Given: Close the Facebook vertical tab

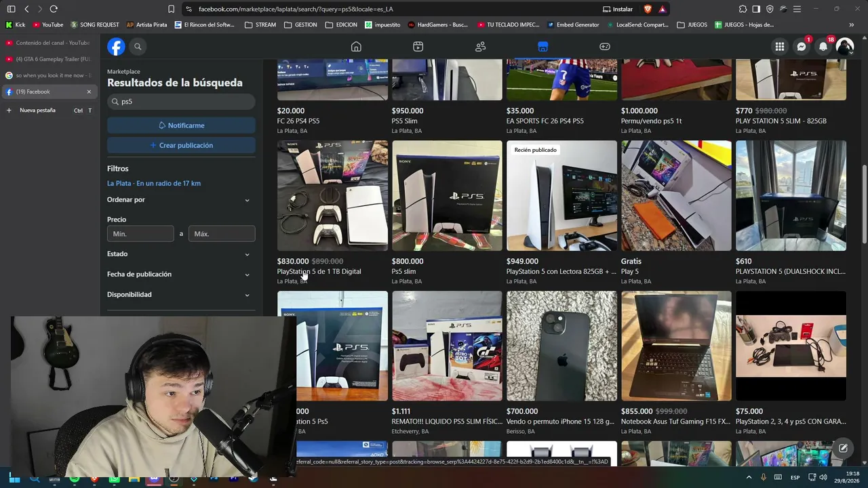Looking at the screenshot, I should pyautogui.click(x=89, y=91).
